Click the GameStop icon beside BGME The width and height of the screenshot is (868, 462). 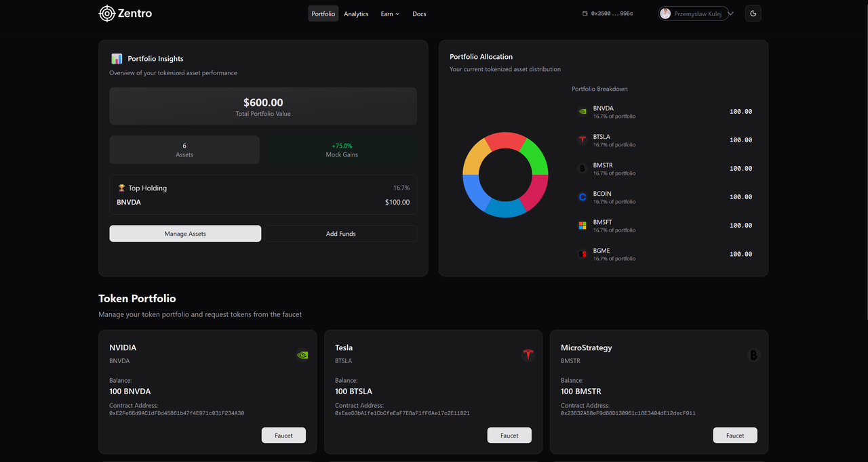tap(582, 253)
